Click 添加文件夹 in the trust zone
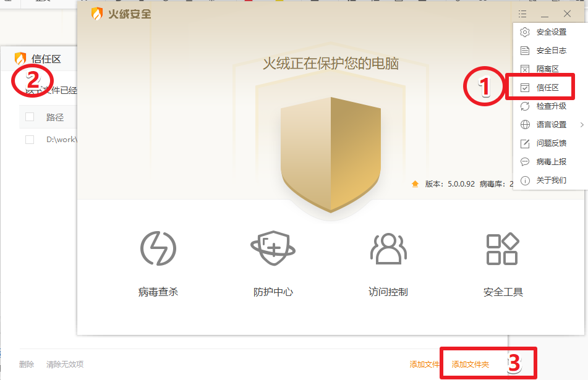588x380 pixels. [471, 365]
